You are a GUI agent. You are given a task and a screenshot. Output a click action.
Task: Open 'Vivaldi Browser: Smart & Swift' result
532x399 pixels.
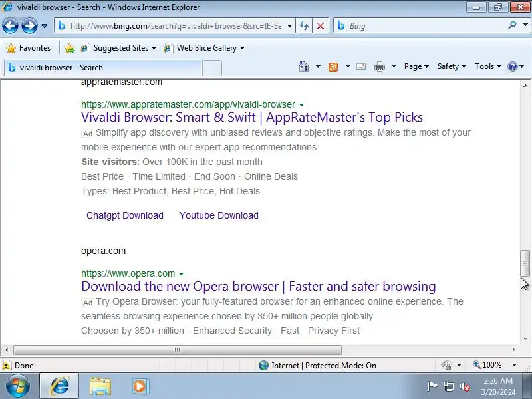252,118
